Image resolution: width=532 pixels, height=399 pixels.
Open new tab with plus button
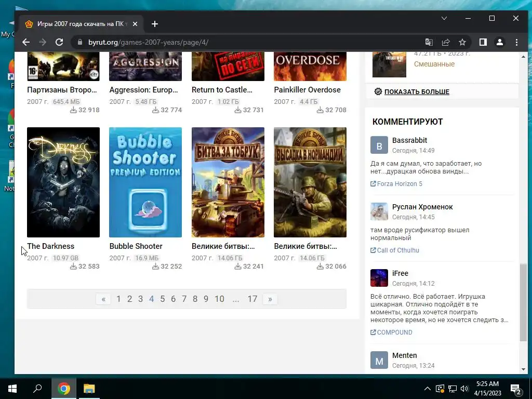(x=155, y=24)
